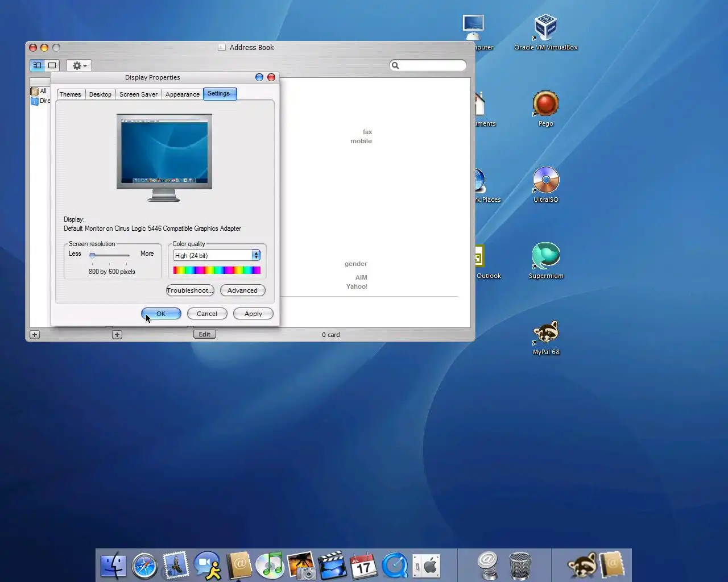Select the All group in Address Book
This screenshot has width=728, height=582.
pyautogui.click(x=40, y=91)
